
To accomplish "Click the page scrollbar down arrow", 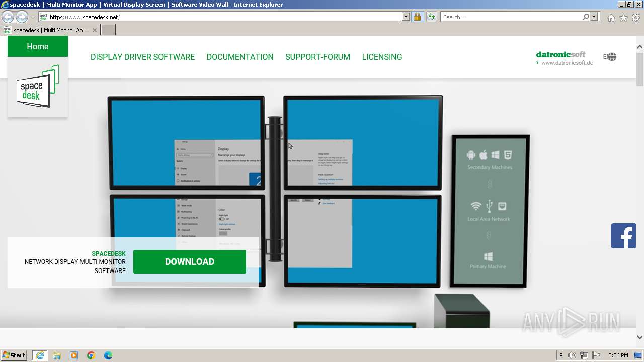I will point(640,337).
